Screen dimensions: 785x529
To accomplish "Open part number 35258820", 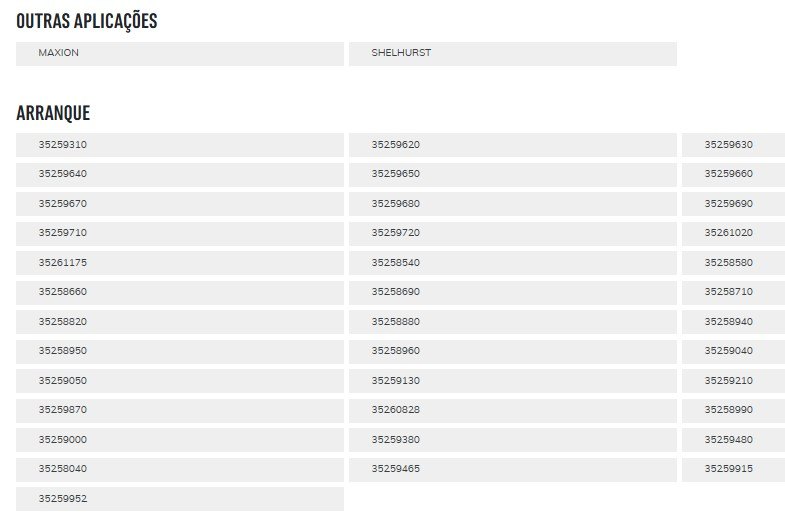I will [x=180, y=322].
